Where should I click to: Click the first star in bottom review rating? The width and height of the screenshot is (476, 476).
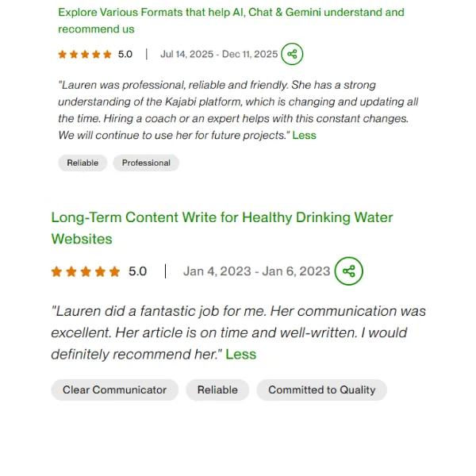click(57, 271)
